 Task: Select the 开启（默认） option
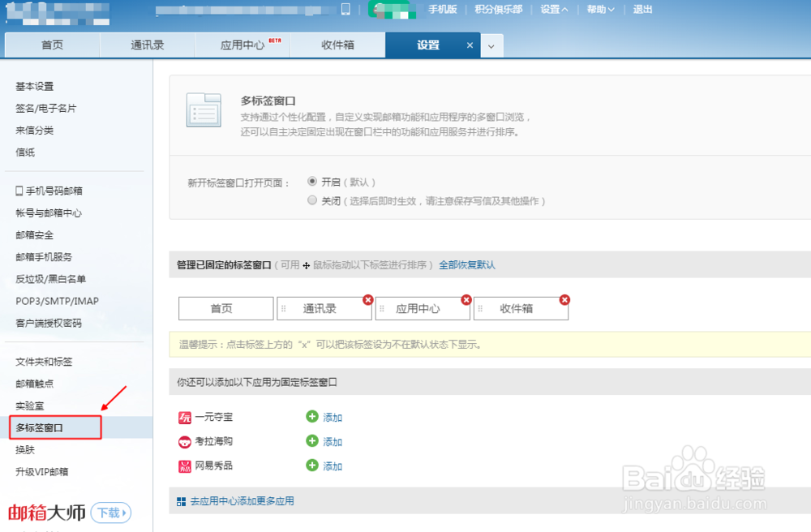312,181
